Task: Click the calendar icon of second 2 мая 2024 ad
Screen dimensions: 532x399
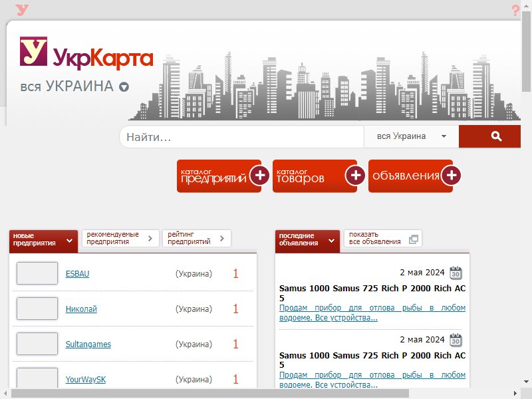Action: click(x=456, y=340)
